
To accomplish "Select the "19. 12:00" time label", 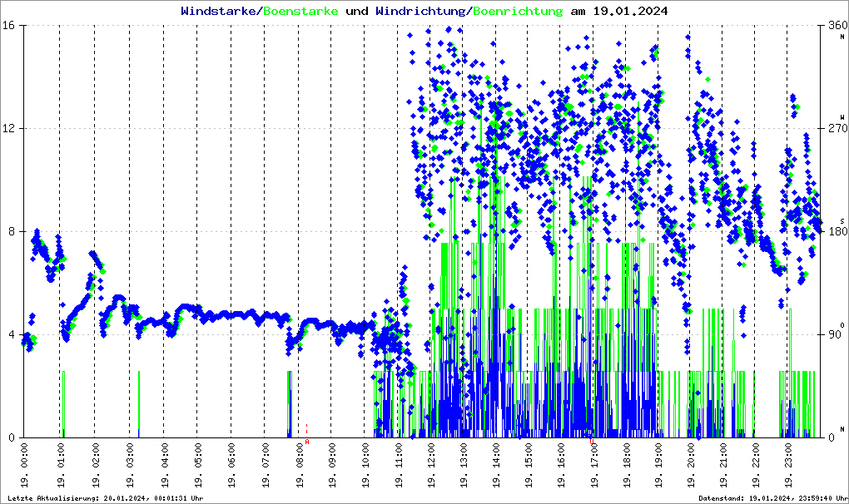I will pyautogui.click(x=431, y=465).
